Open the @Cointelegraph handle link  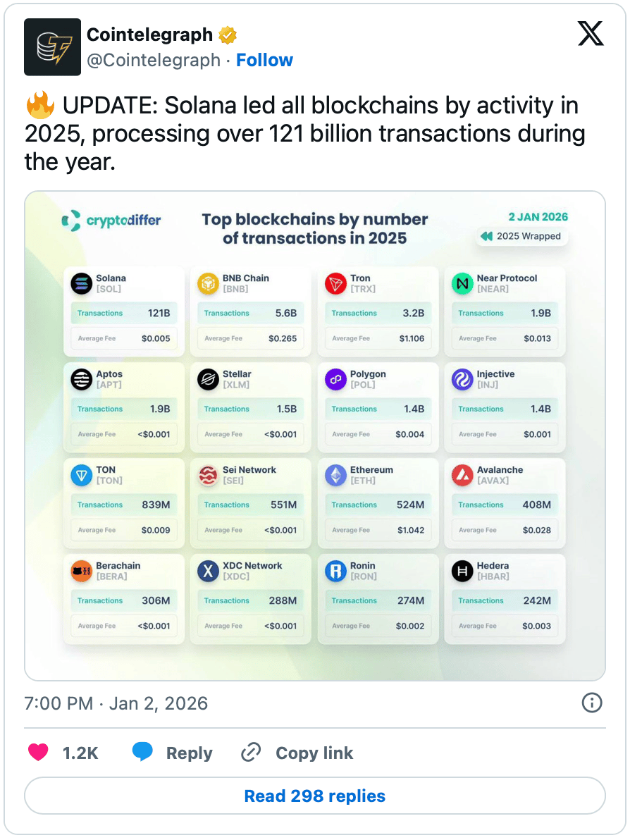(154, 60)
